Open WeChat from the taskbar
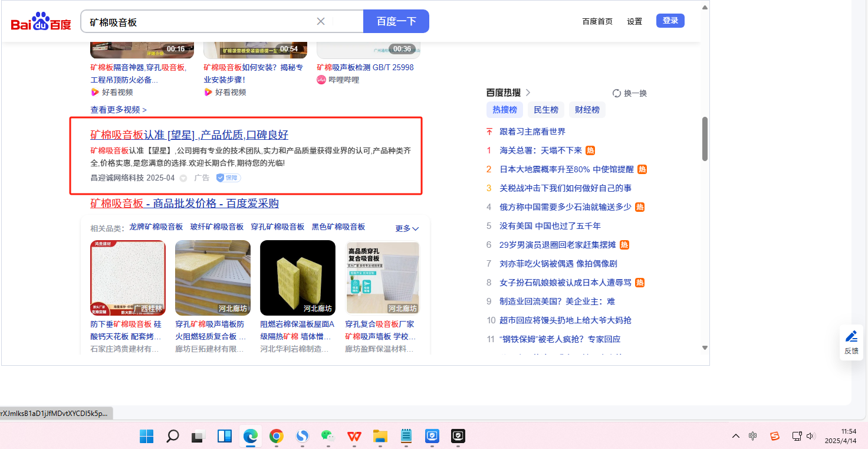The image size is (868, 449). [x=327, y=436]
